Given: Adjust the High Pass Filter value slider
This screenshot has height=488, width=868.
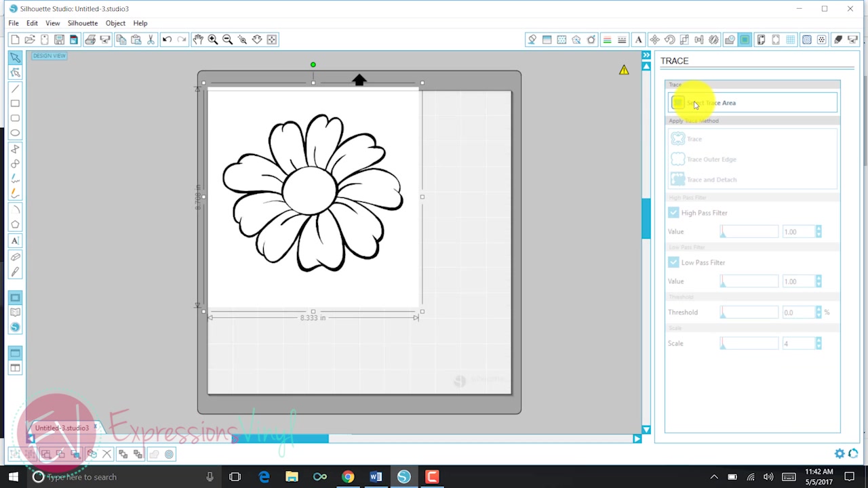Looking at the screenshot, I should [749, 232].
